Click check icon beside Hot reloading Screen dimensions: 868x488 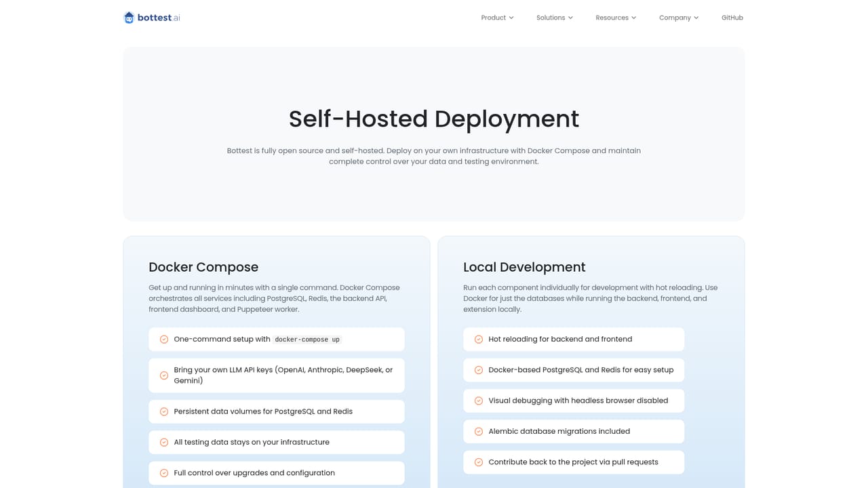(479, 340)
